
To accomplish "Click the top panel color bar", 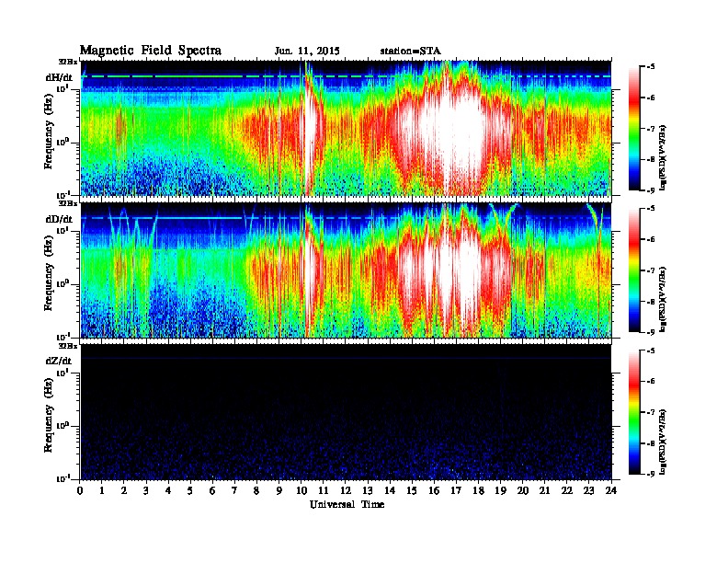I will coord(634,128).
